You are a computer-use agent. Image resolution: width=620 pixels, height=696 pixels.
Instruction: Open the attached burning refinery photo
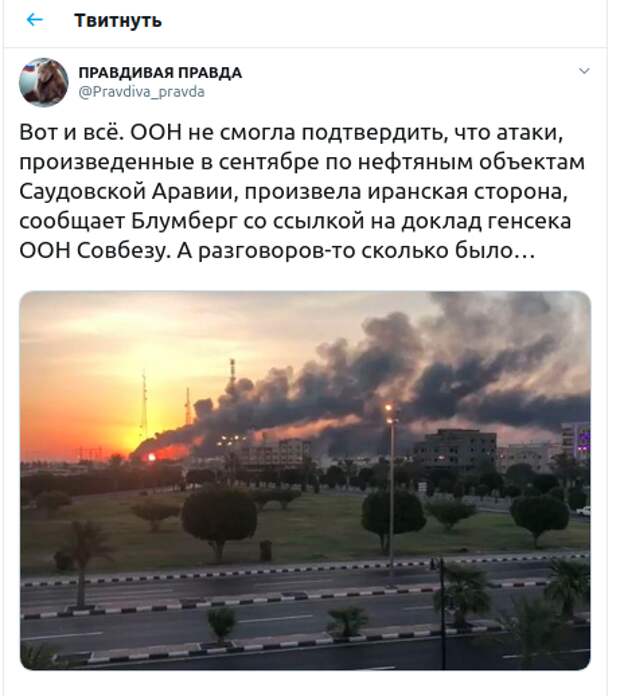click(x=305, y=480)
